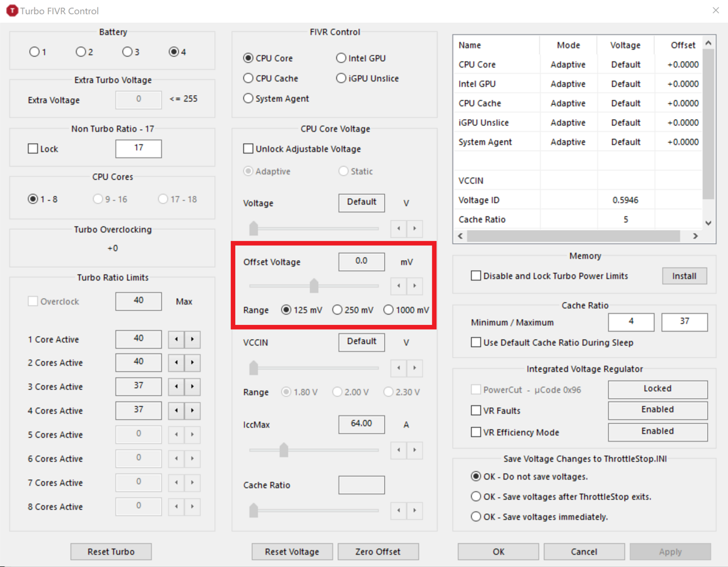The width and height of the screenshot is (728, 567).
Task: Click the Zero Offset button
Action: tap(378, 551)
